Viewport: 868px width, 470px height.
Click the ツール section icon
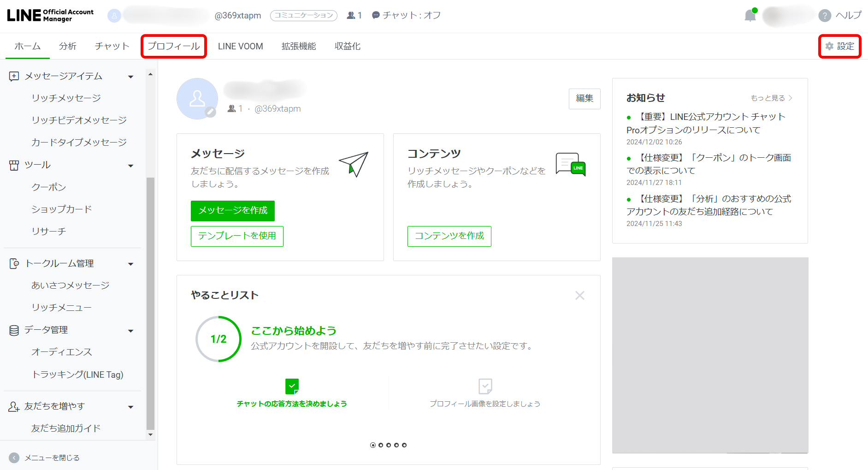coord(14,165)
